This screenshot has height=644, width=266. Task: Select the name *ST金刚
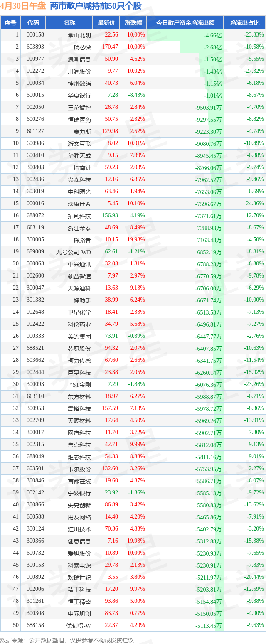click(81, 384)
